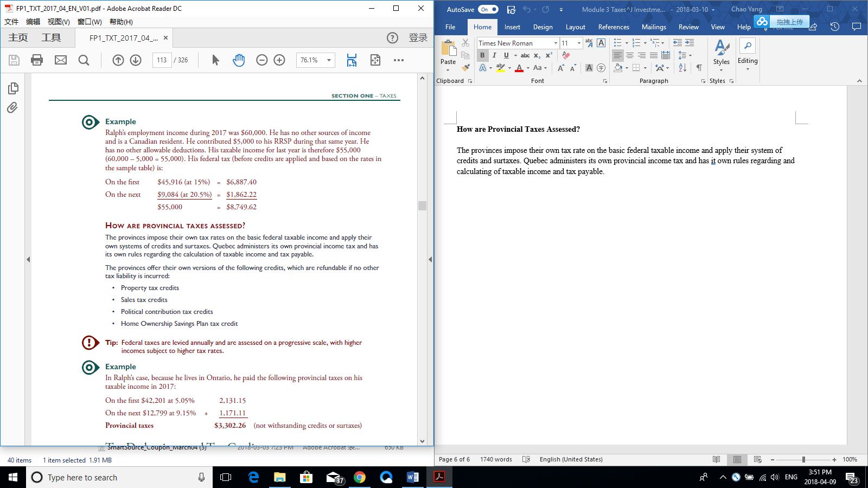Open Acrobat help question mark
Viewport: 868px width, 488px height.
point(392,38)
